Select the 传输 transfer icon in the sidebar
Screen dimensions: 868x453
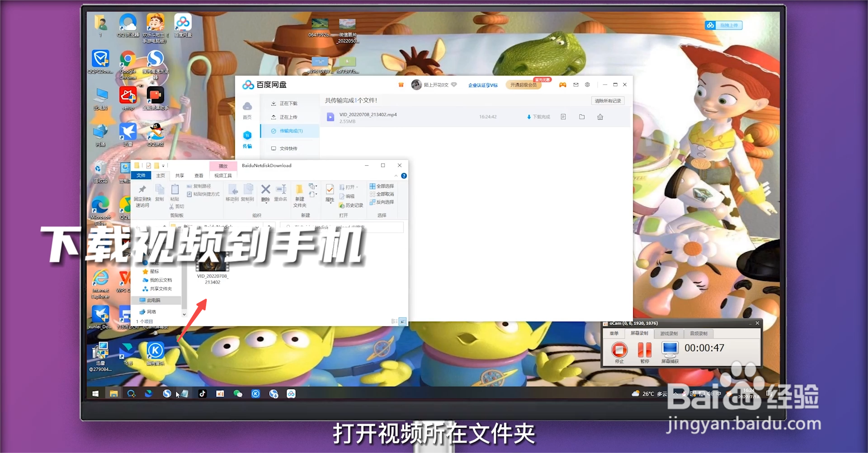pos(247,139)
